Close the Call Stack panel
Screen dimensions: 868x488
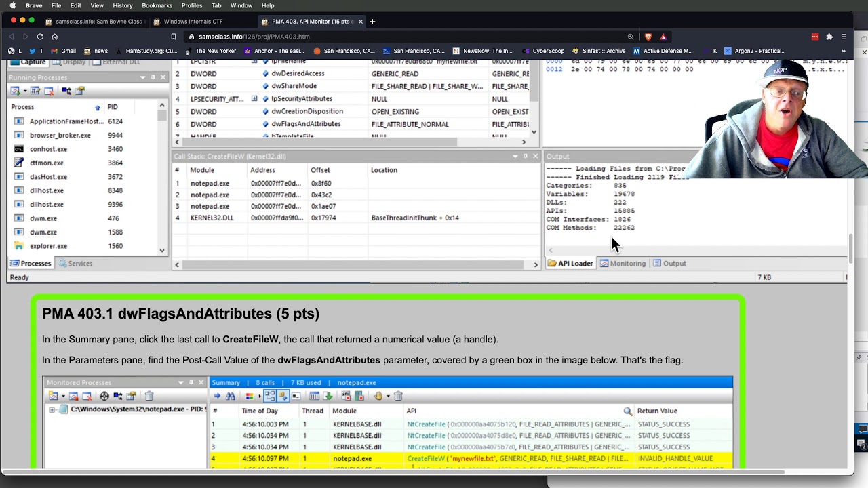(535, 156)
